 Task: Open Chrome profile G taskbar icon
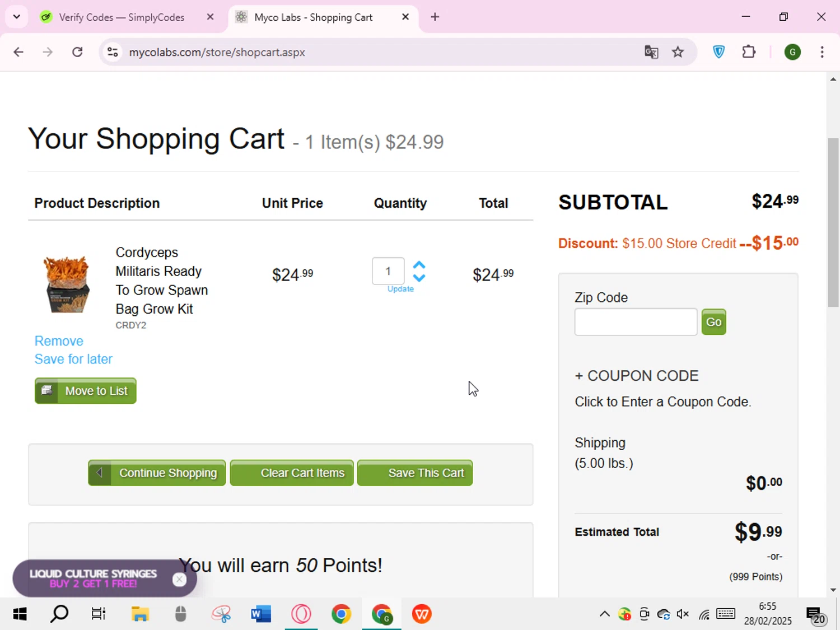coord(382,614)
